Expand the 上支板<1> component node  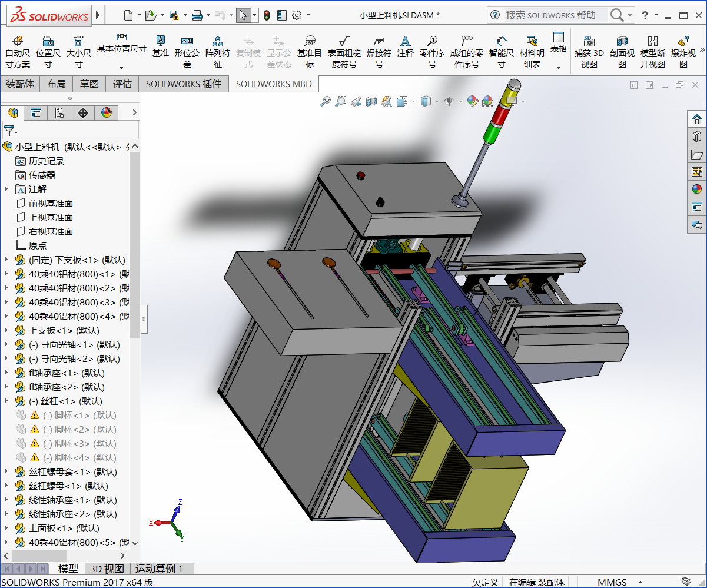coord(6,330)
